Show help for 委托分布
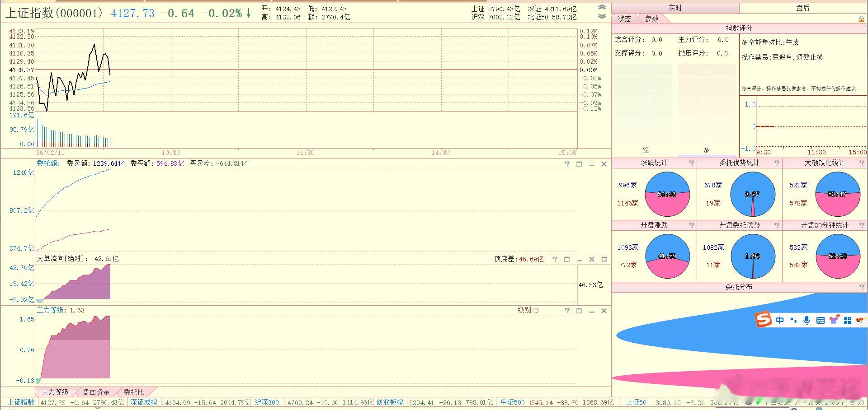The height and width of the screenshot is (410, 868). point(862,287)
